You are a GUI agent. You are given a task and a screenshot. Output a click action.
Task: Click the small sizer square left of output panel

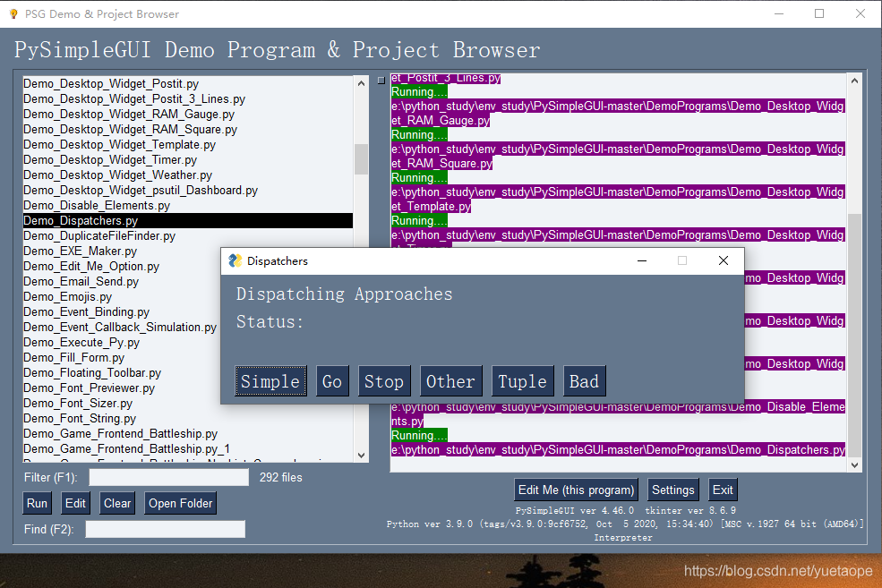coord(381,81)
